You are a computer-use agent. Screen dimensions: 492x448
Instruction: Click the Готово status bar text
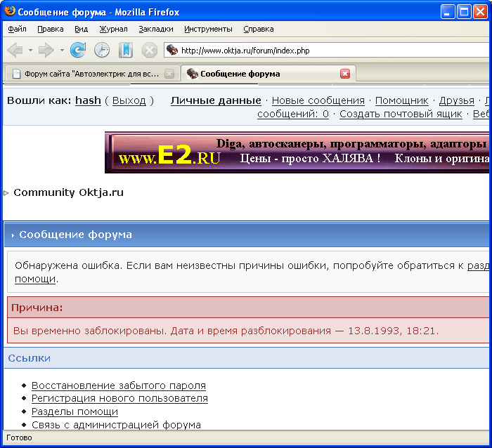click(19, 437)
